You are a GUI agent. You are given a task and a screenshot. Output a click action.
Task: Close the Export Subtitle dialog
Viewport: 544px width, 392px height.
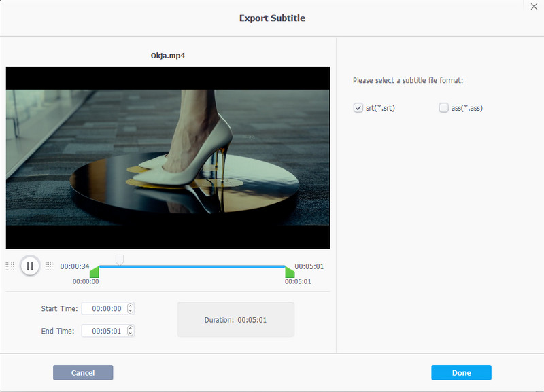tap(534, 7)
